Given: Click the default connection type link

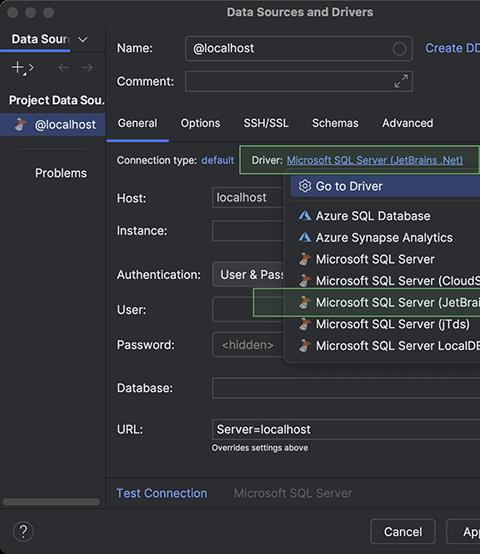Looking at the screenshot, I should [218, 160].
